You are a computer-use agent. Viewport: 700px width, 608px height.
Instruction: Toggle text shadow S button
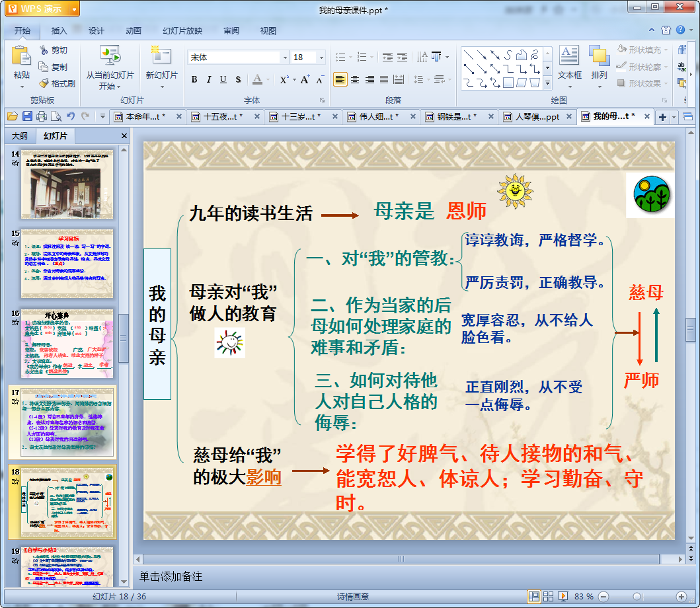238,79
